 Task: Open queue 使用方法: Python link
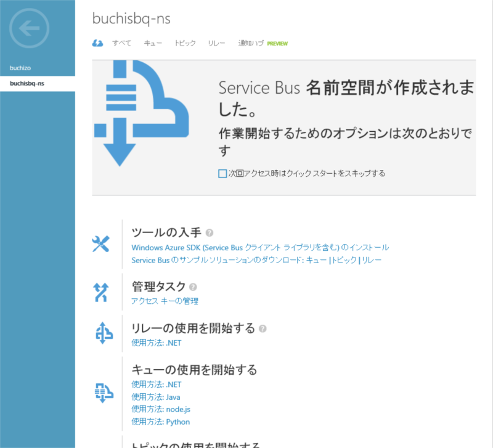point(161,422)
